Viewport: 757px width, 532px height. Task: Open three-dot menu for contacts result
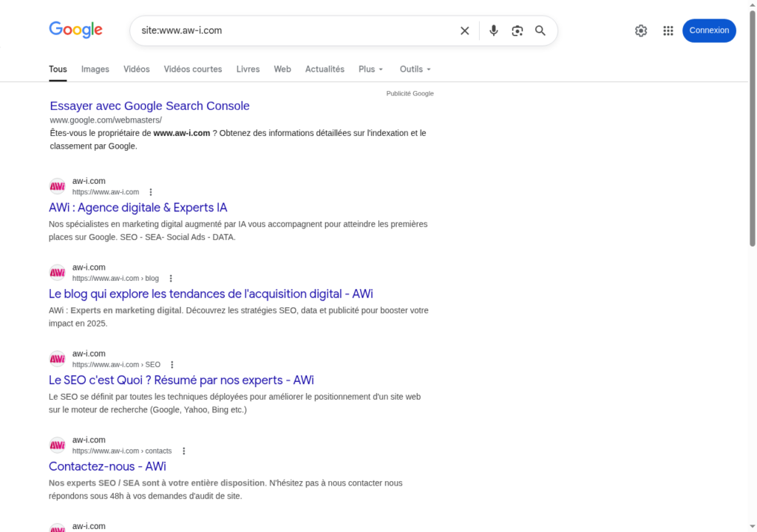pos(184,451)
